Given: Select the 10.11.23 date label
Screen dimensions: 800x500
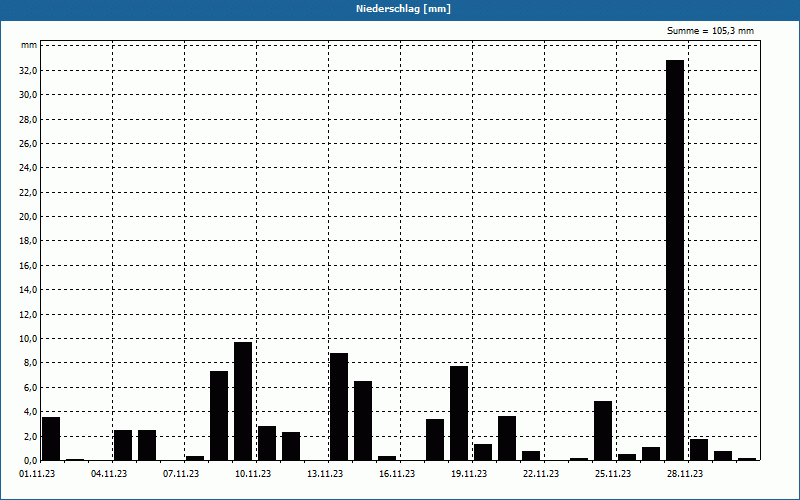Looking at the screenshot, I should (x=253, y=474).
